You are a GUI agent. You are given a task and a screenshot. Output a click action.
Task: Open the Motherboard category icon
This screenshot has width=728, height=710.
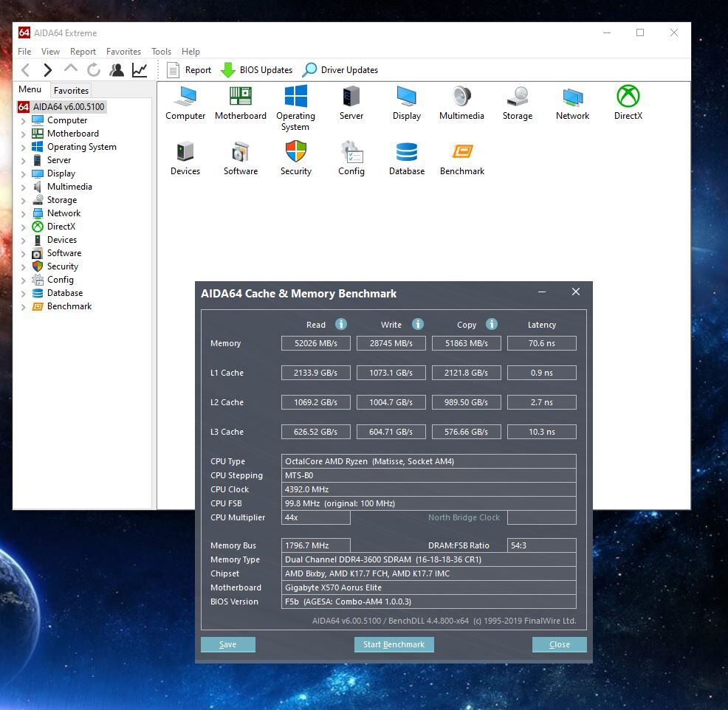point(241,103)
